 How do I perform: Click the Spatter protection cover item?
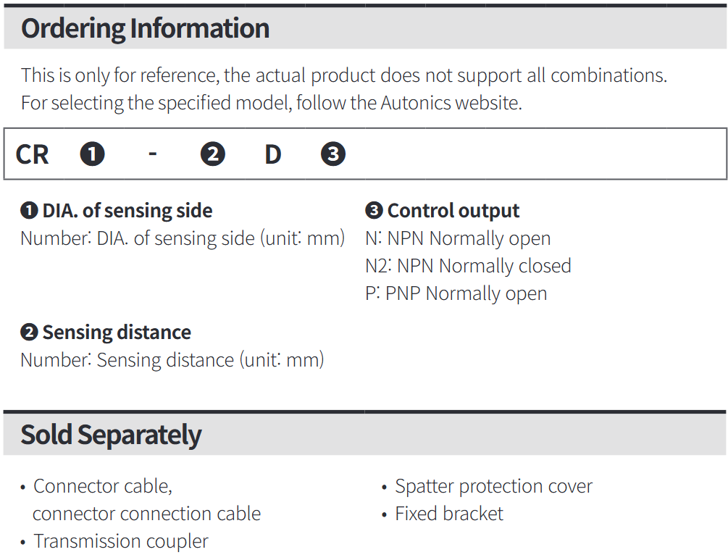(493, 487)
